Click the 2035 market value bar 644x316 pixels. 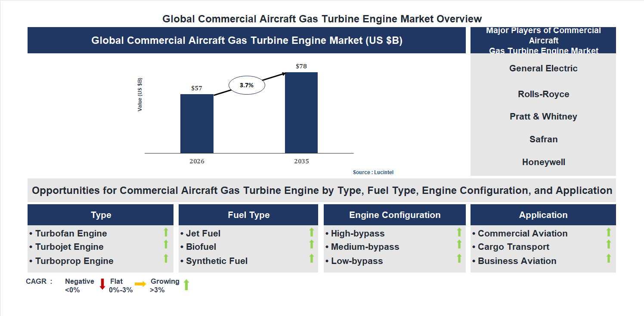tap(301, 113)
